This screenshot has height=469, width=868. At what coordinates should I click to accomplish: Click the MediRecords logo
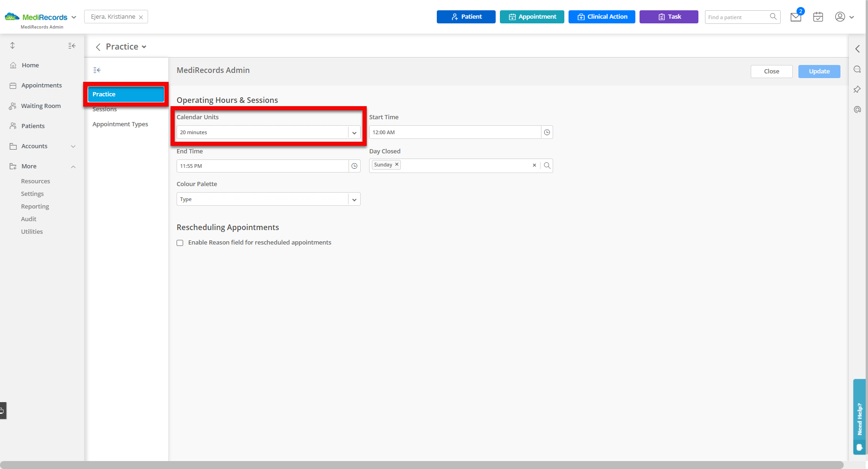[36, 17]
